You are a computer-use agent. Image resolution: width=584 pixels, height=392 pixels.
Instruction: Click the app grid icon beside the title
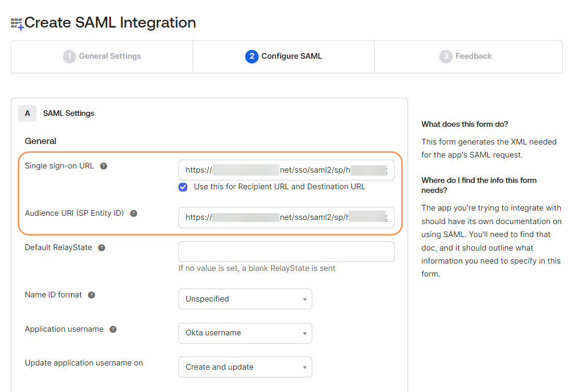coord(17,24)
